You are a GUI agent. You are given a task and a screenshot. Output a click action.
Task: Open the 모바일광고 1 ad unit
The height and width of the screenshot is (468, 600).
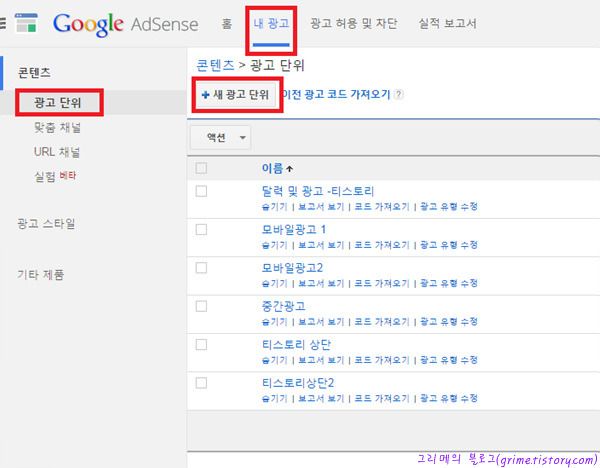pos(294,229)
